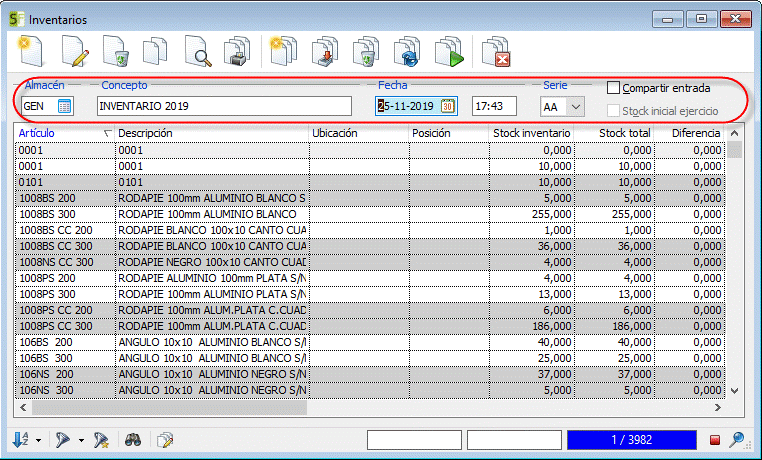Click the Stock inventario column header

[x=531, y=133]
